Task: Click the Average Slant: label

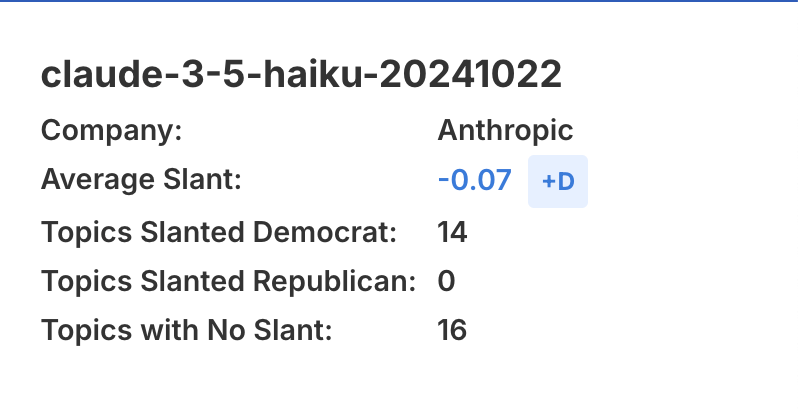Action: pyautogui.click(x=142, y=180)
